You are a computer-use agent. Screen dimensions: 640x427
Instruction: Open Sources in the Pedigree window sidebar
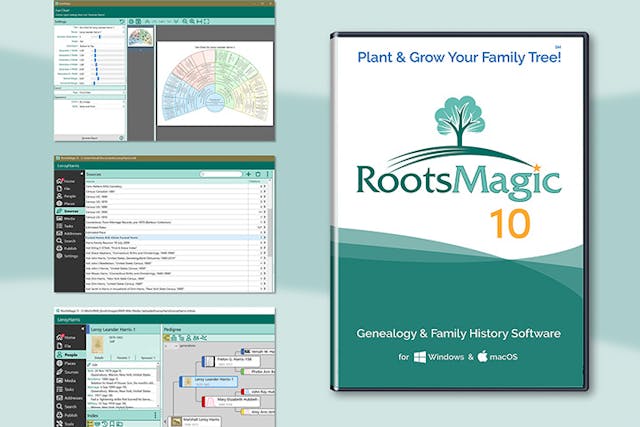[68, 372]
